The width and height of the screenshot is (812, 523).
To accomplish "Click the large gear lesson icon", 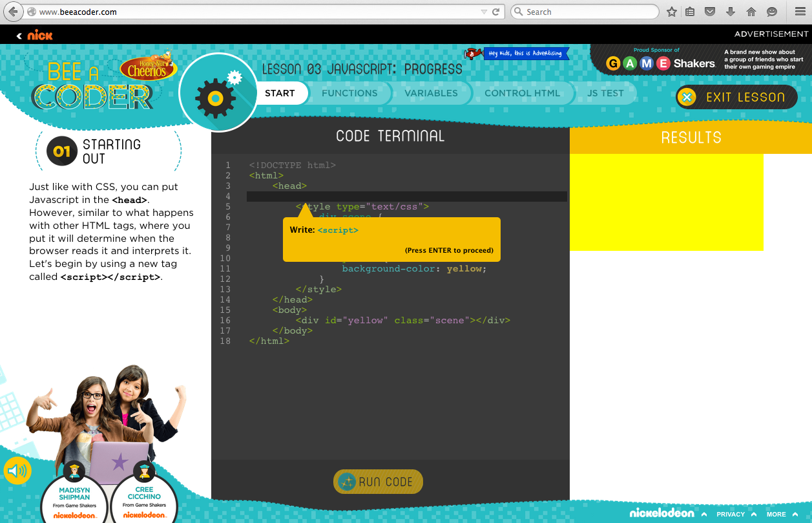I will coord(217,92).
